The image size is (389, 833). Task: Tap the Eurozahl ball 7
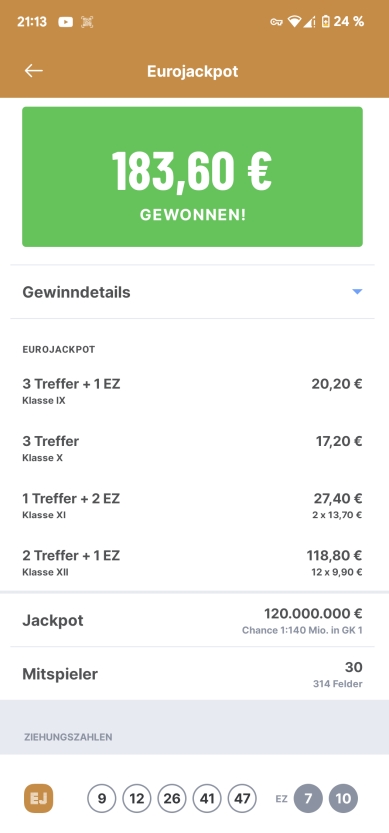coord(308,798)
